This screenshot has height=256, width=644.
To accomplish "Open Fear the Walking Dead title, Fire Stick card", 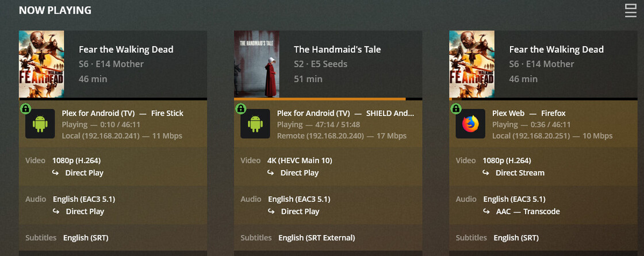I will click(126, 49).
